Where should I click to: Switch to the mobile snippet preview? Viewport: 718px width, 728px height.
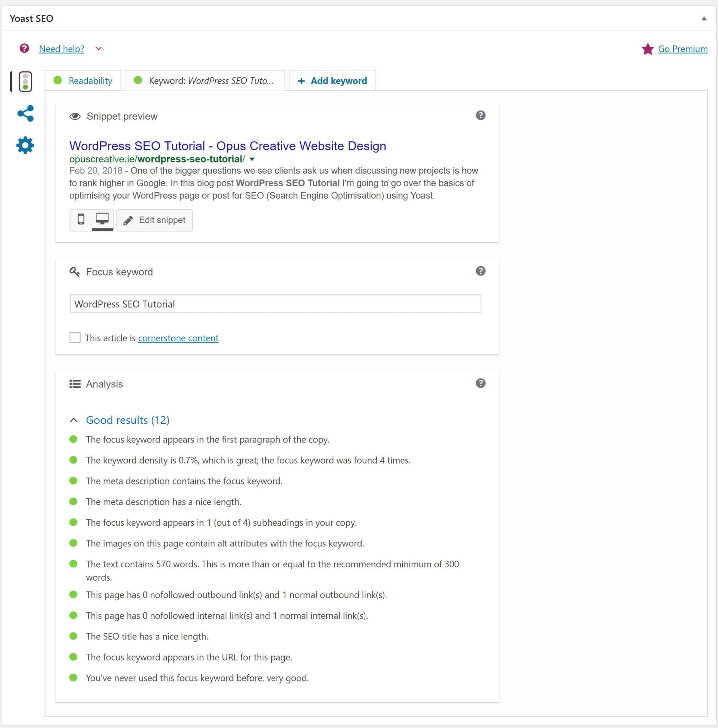coord(82,219)
